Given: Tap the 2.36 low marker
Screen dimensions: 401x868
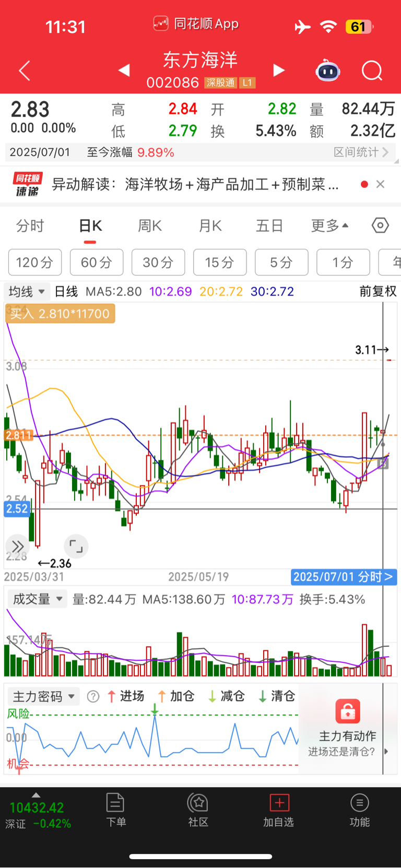Looking at the screenshot, I should [55, 563].
